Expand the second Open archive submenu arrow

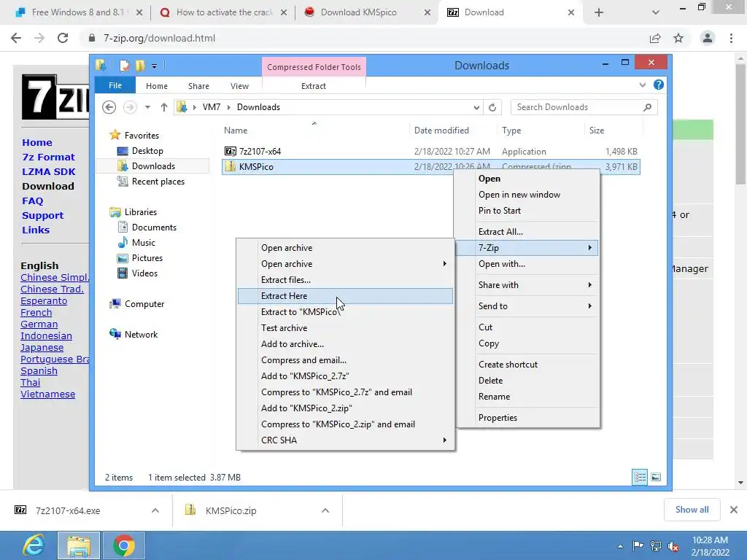pos(444,263)
